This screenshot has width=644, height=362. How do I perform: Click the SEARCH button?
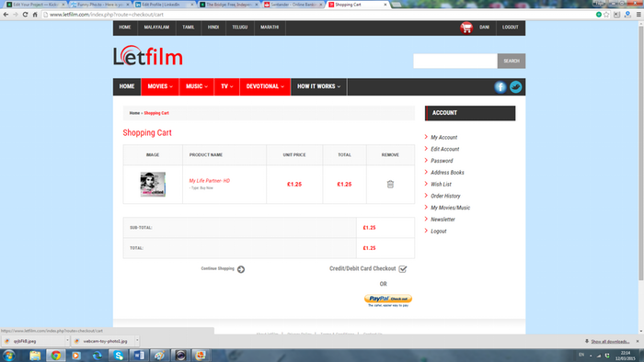coord(512,61)
